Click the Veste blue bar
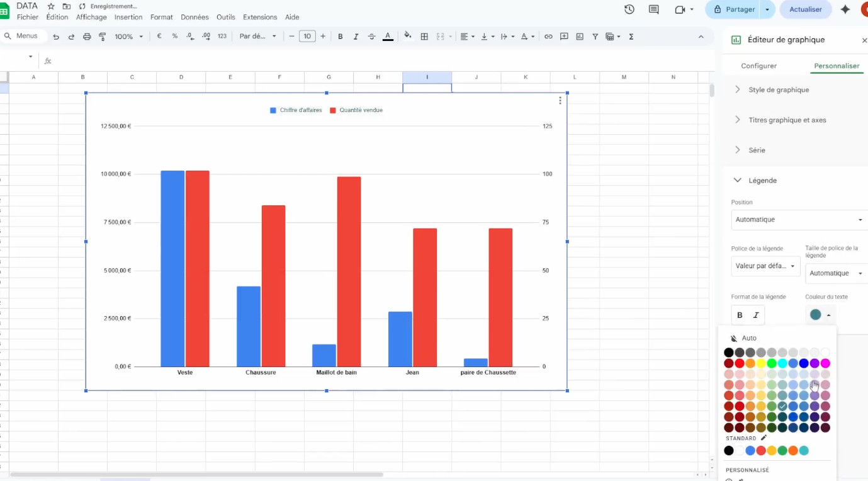The height and width of the screenshot is (481, 868). click(x=172, y=269)
